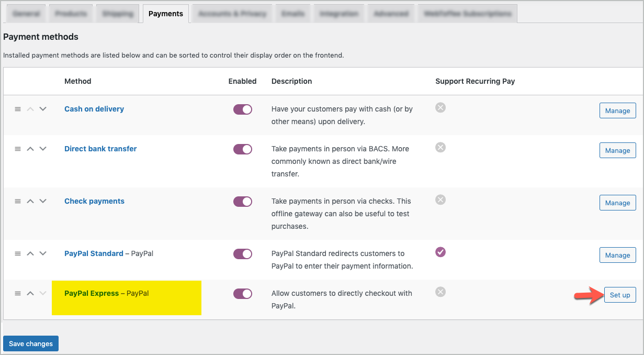The image size is (644, 355).
Task: Click the Support Recurring Pay column header
Action: point(475,81)
